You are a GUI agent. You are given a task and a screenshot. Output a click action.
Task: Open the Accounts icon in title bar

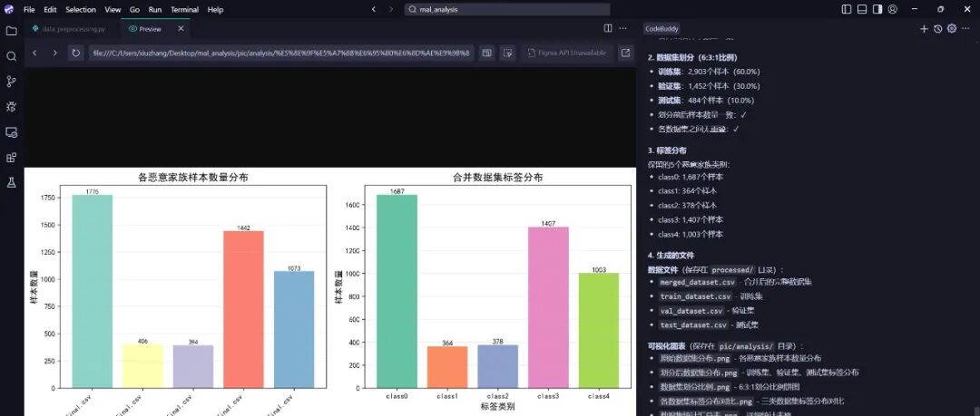[893, 9]
